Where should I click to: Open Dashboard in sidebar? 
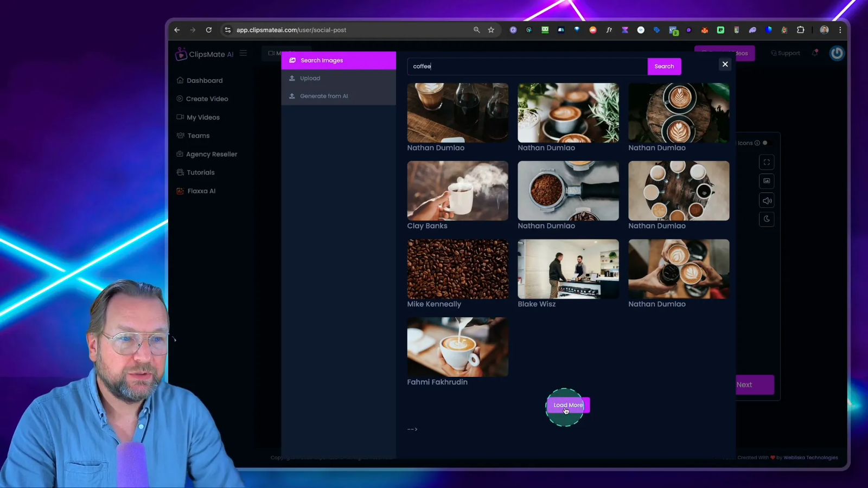(205, 80)
